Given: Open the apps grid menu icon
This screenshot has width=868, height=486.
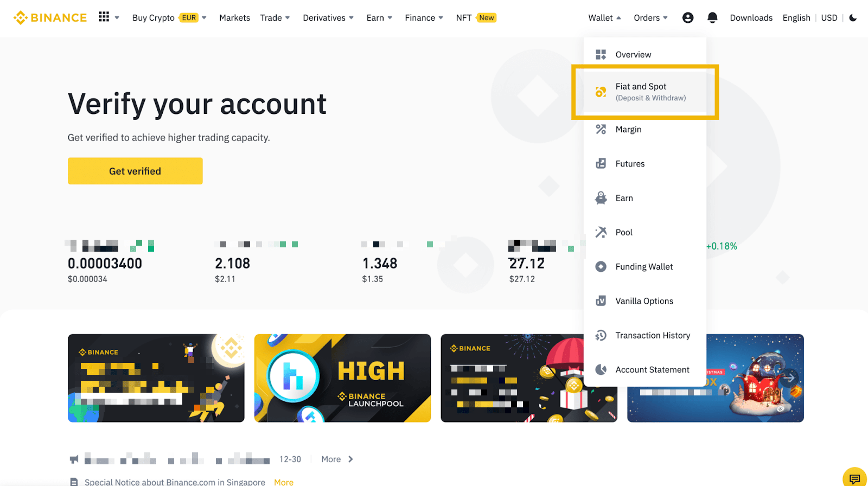Looking at the screenshot, I should point(104,17).
